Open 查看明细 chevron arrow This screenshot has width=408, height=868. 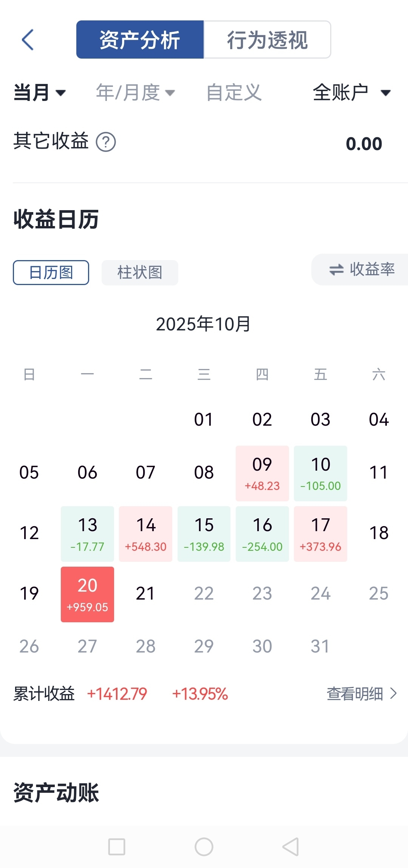point(393,693)
